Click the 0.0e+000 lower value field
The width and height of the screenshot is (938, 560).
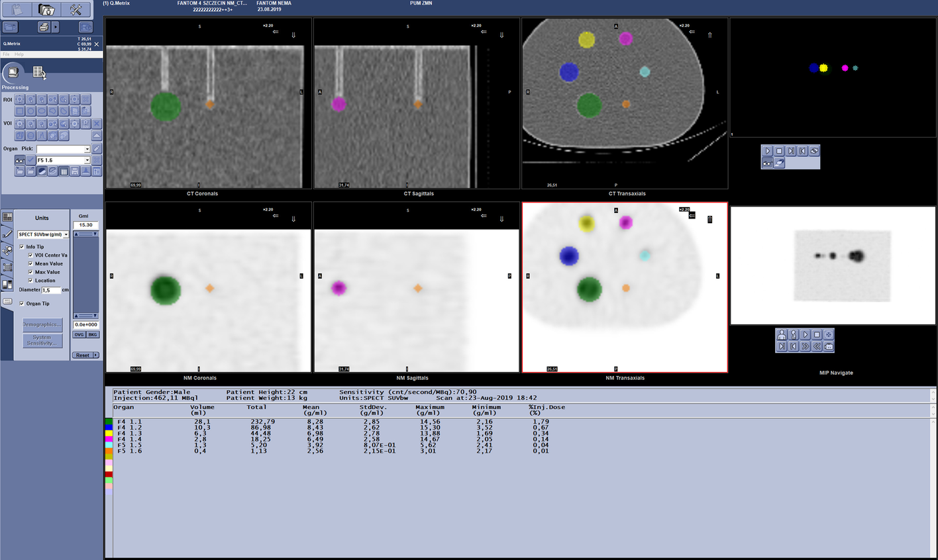[85, 325]
